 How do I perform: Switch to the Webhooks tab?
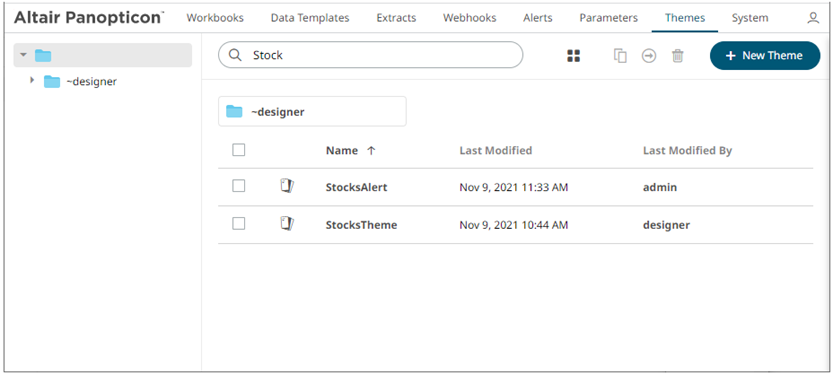[470, 18]
